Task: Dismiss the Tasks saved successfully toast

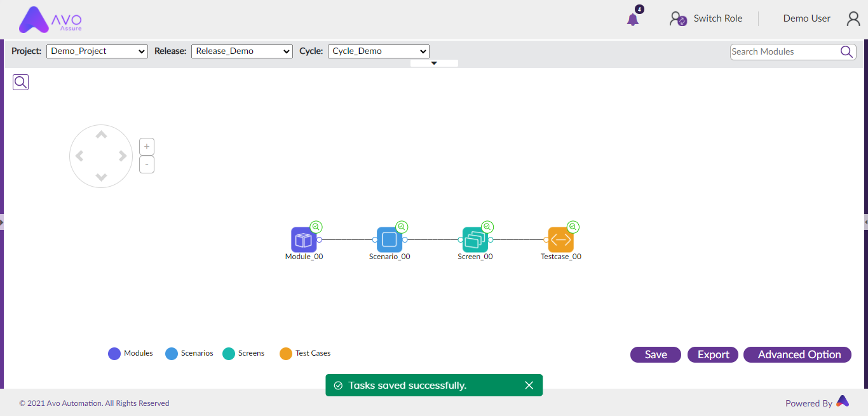Action: [529, 386]
